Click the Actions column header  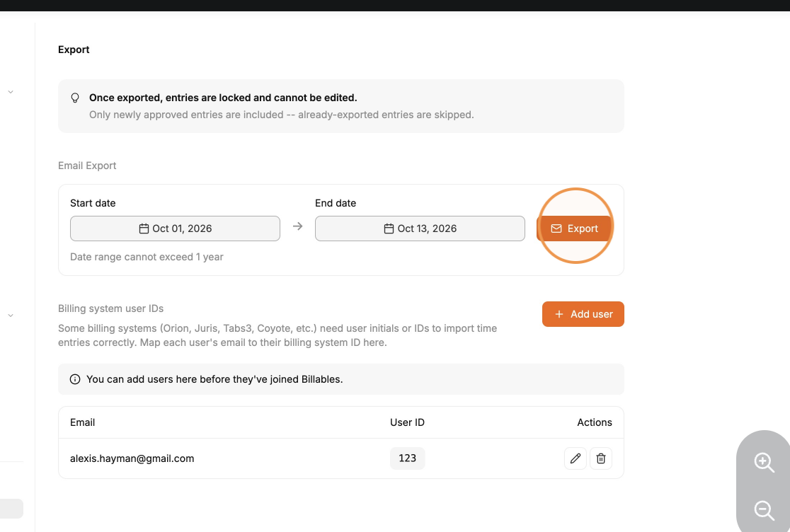click(595, 422)
